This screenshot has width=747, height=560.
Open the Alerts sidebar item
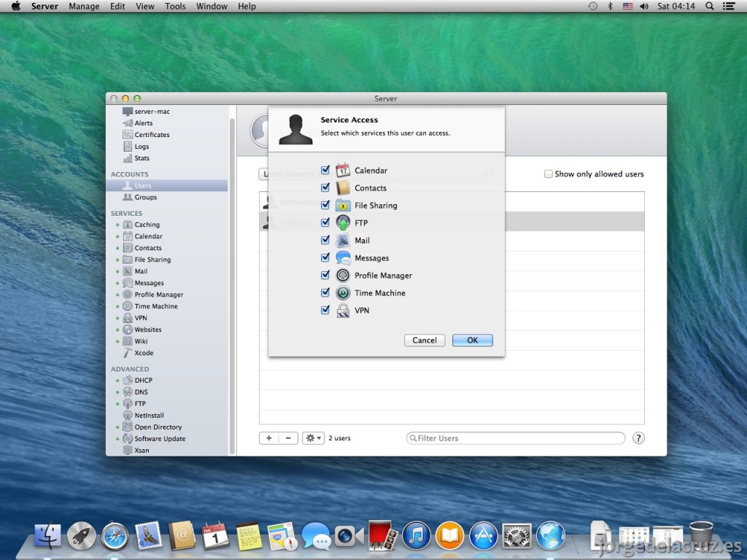tap(138, 122)
